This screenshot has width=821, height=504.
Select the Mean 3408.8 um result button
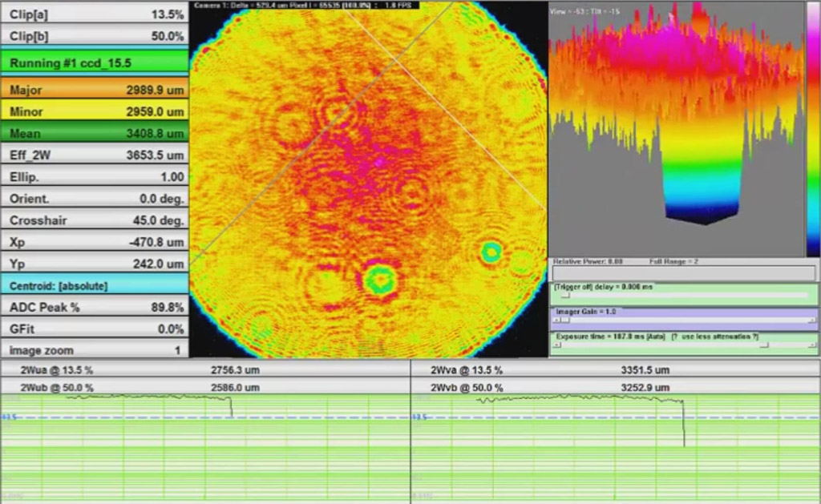[x=95, y=133]
